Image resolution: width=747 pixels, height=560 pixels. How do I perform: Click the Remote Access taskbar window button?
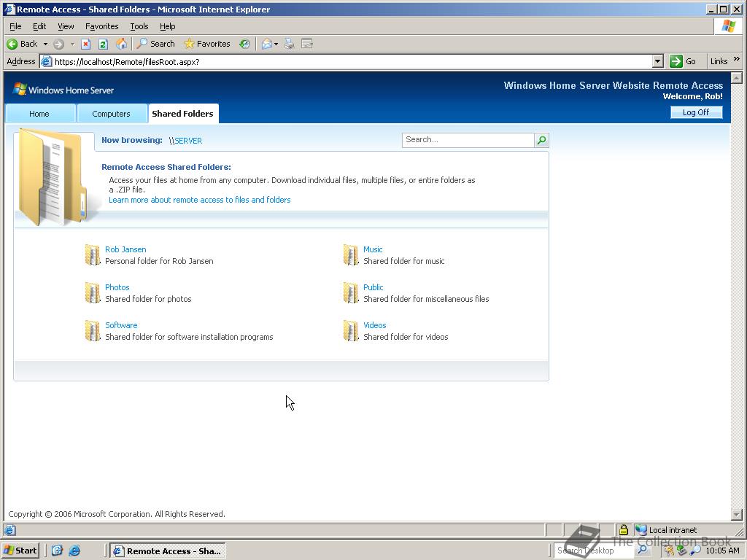tap(168, 551)
